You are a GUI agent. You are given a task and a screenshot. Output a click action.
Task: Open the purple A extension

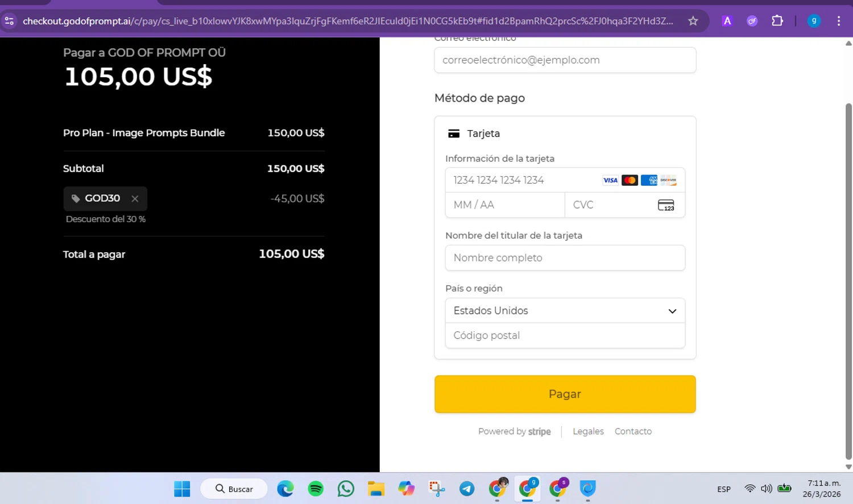click(x=727, y=21)
